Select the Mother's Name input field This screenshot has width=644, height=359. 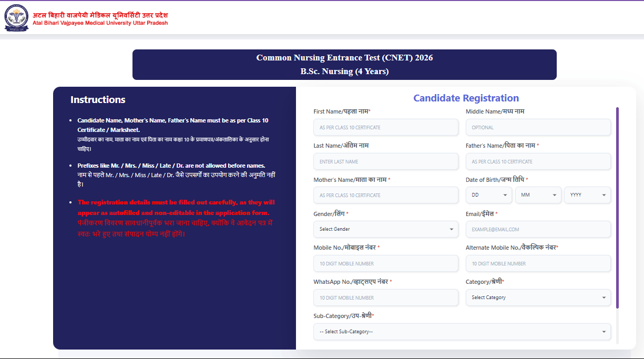(x=386, y=195)
